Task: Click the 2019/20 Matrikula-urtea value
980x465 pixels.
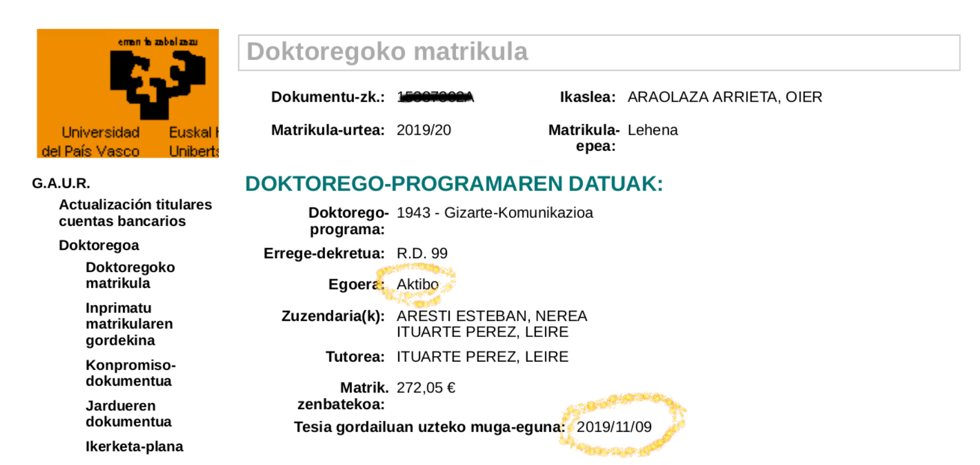Action: pyautogui.click(x=424, y=130)
